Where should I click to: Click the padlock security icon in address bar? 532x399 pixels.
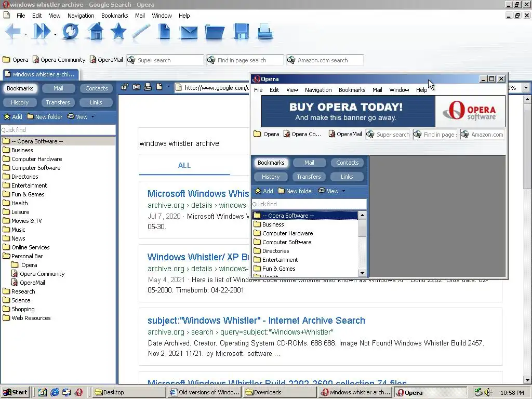tap(125, 87)
